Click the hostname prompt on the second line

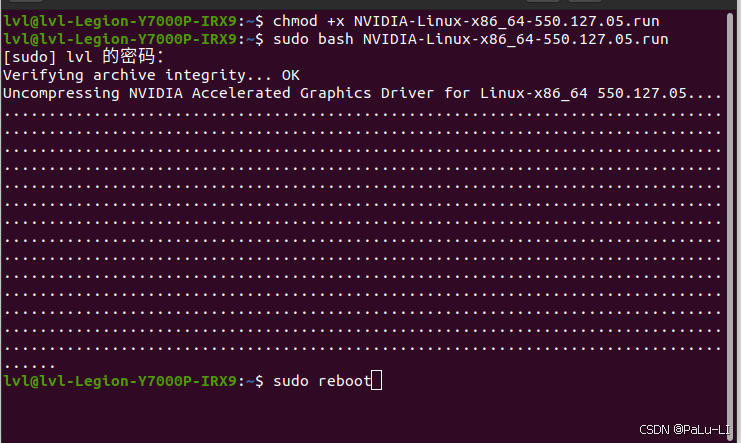point(120,39)
